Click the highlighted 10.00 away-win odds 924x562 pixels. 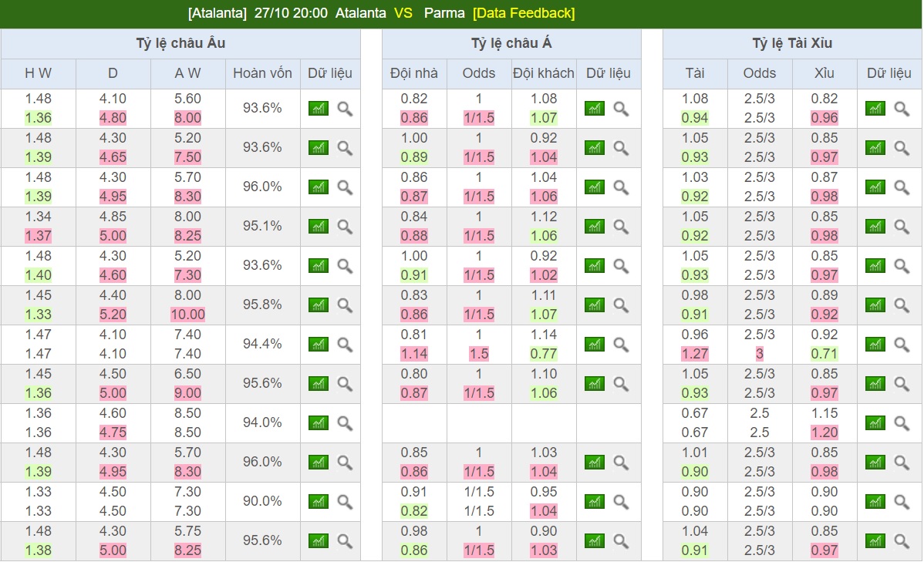pyautogui.click(x=188, y=315)
